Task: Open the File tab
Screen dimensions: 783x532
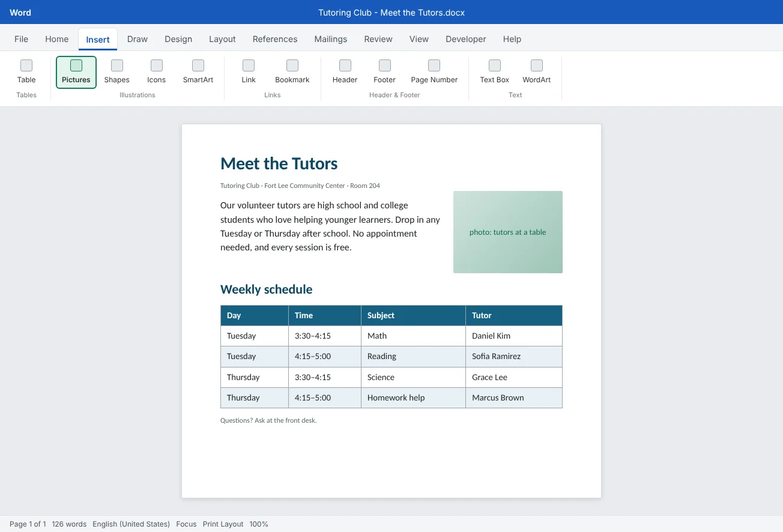Action: point(21,39)
